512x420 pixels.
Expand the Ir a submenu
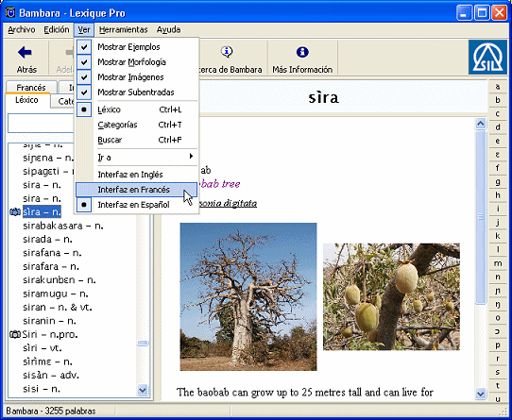[136, 158]
